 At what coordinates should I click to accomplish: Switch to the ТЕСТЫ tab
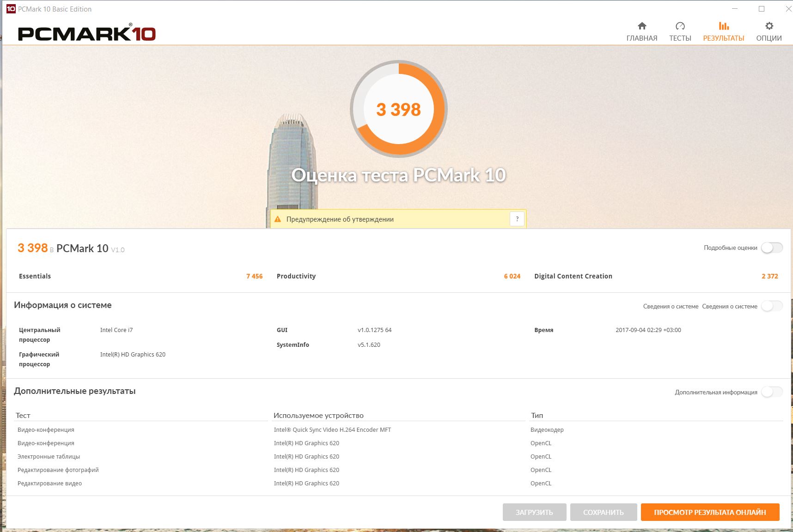[x=680, y=31]
